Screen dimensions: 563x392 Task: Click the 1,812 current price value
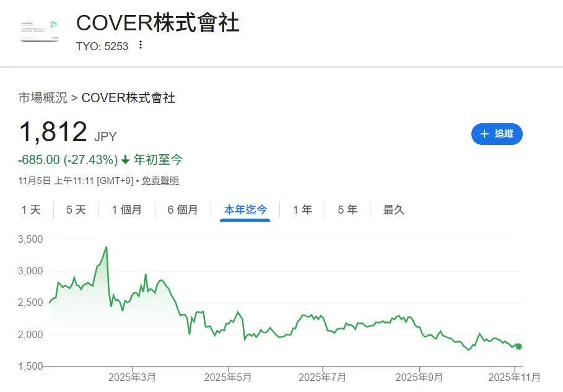pos(53,133)
